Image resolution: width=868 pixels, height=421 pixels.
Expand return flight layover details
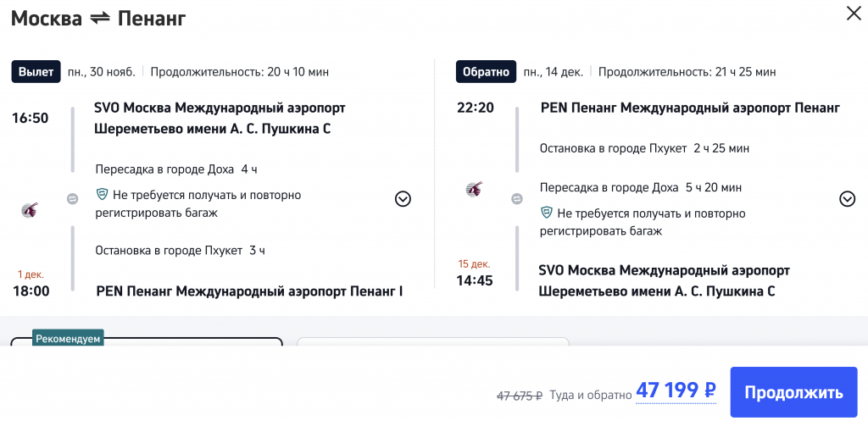(847, 199)
